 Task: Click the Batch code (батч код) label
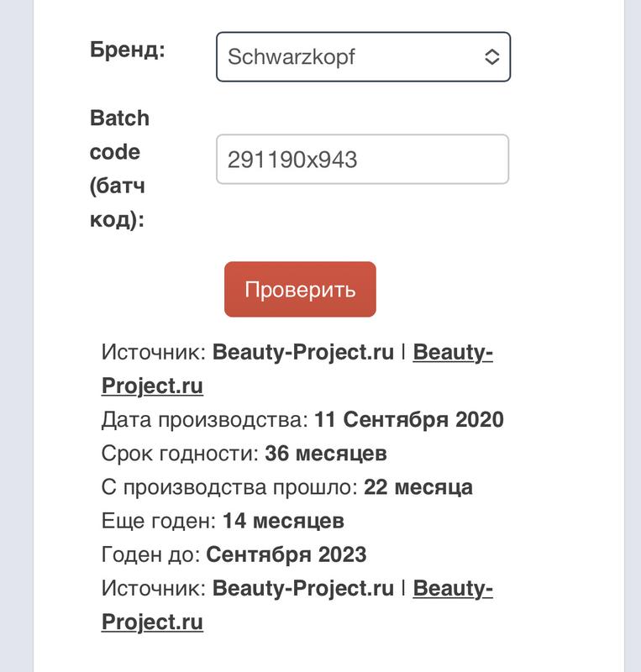(119, 170)
